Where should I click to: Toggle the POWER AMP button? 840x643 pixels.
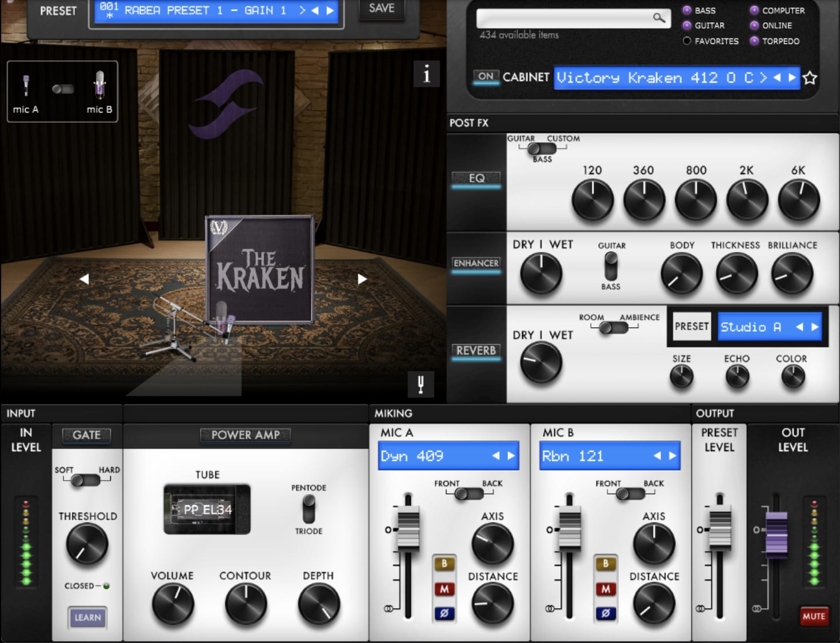246,435
